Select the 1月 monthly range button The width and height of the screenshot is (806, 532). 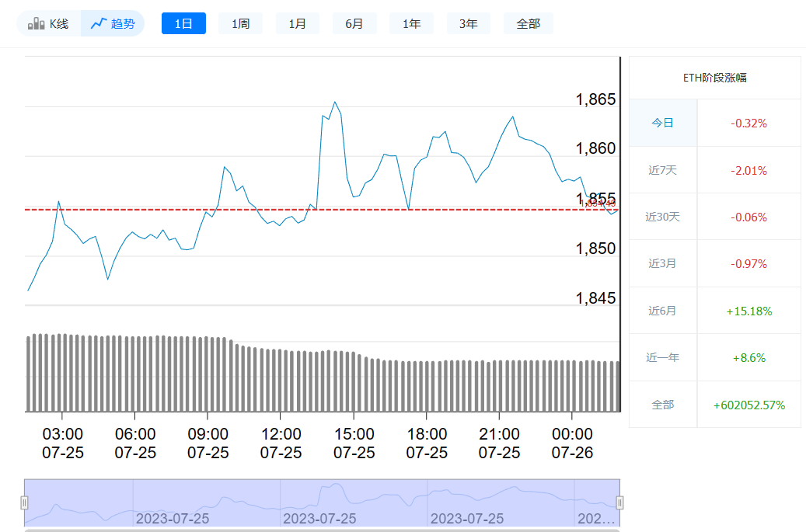[297, 23]
